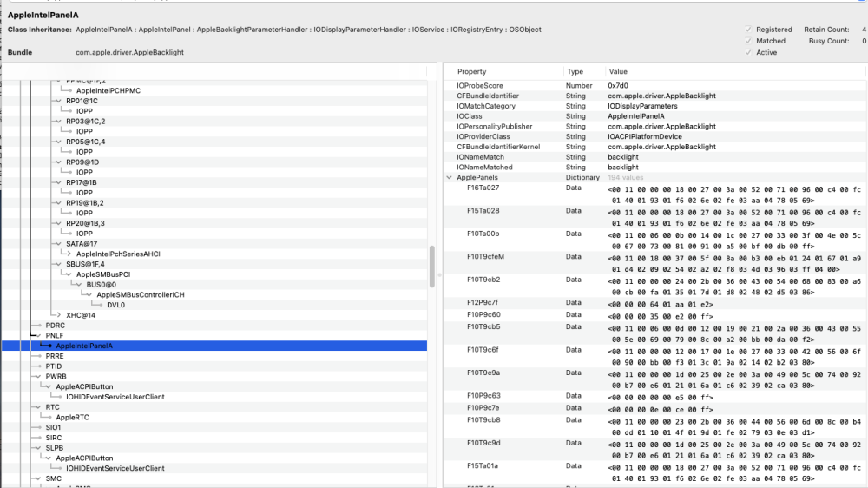Image resolution: width=868 pixels, height=488 pixels.
Task: Sort by the Type column header
Action: coord(575,71)
